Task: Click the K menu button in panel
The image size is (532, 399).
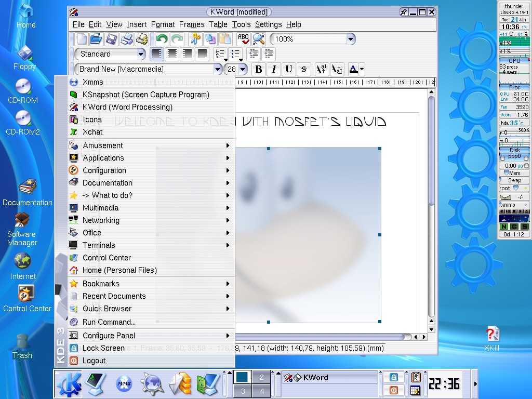Action: click(69, 384)
